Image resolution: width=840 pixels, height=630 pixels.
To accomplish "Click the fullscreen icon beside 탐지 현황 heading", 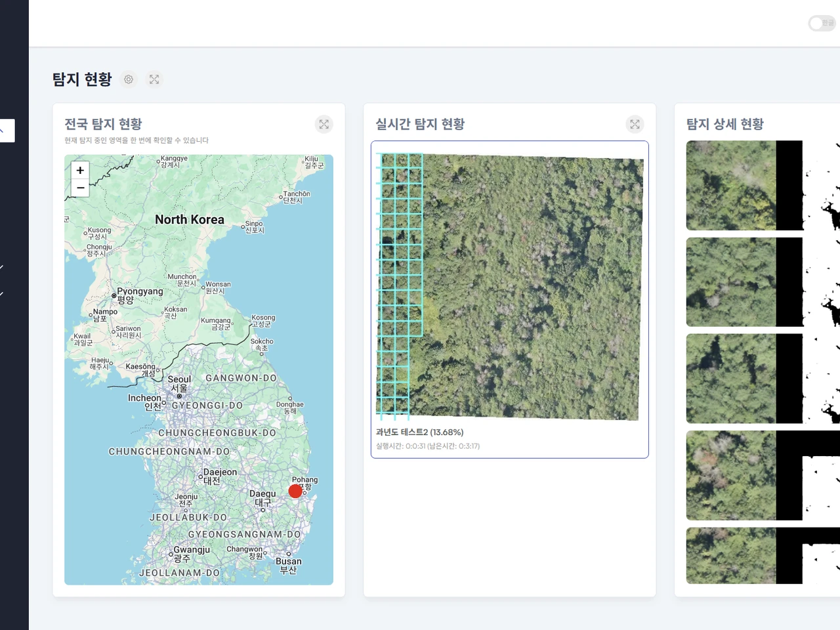I will click(x=154, y=79).
